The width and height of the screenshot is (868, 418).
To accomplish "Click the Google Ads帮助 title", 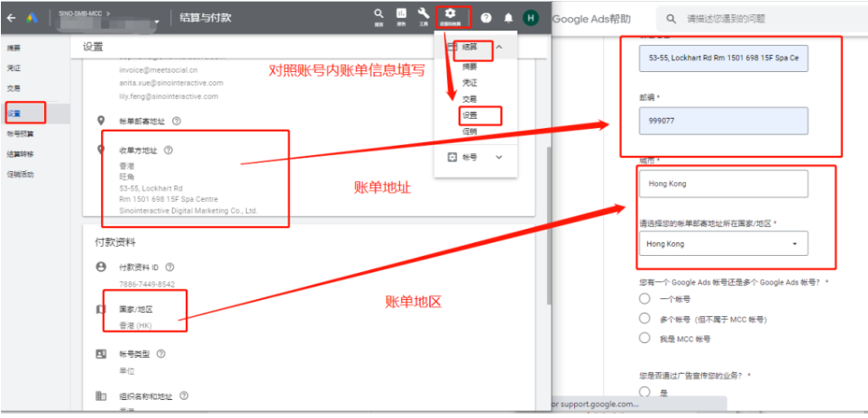I will coord(592,19).
